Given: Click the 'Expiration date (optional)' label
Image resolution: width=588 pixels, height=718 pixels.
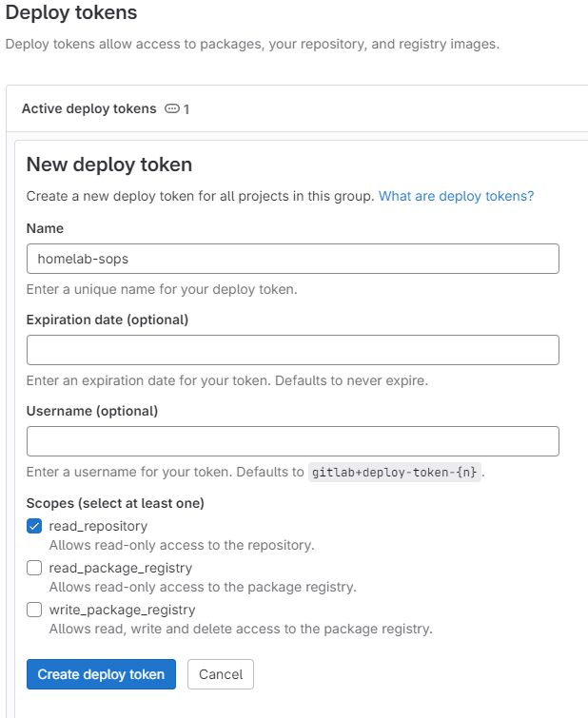Looking at the screenshot, I should pos(108,320).
